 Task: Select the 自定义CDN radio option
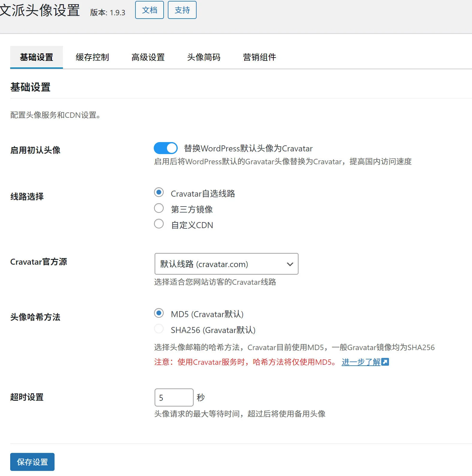(x=159, y=224)
